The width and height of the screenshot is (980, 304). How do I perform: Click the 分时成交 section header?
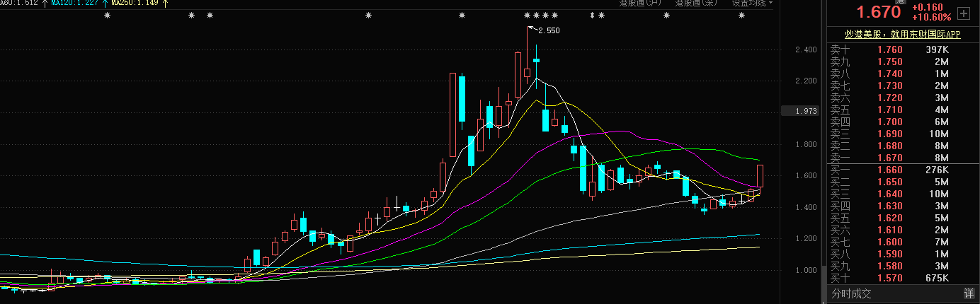851,293
